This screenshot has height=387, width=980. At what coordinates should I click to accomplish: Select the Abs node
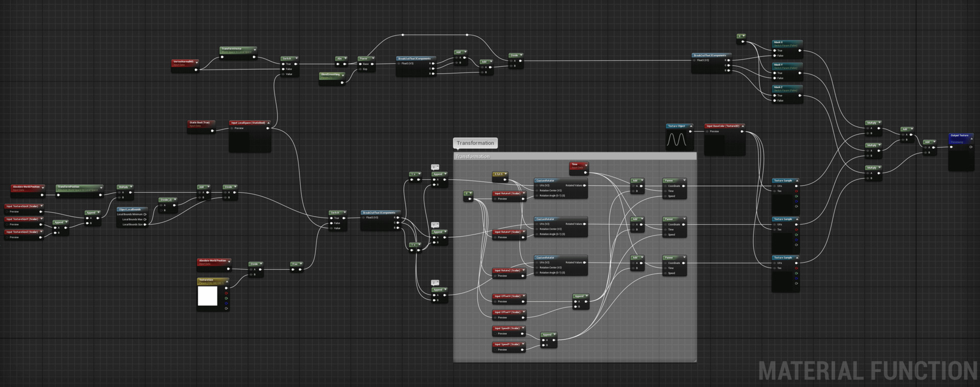(x=340, y=59)
